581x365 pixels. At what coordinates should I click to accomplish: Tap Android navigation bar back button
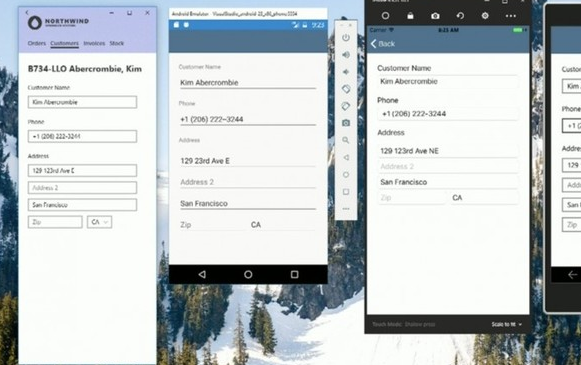click(202, 274)
